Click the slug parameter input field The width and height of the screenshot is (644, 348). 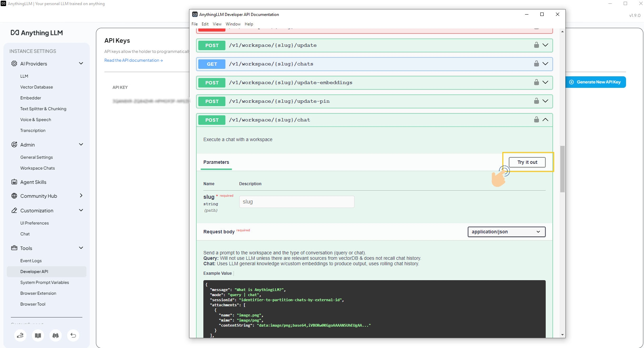pyautogui.click(x=296, y=201)
